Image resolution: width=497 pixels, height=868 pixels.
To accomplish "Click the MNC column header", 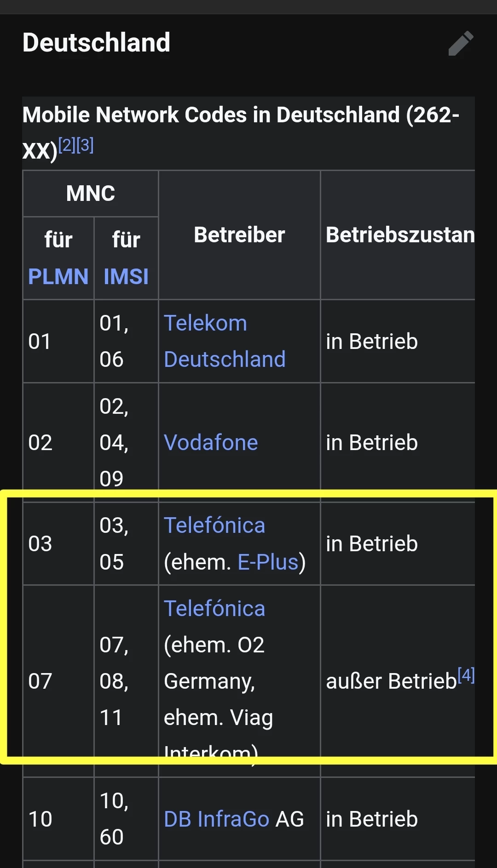I will pyautogui.click(x=91, y=193).
